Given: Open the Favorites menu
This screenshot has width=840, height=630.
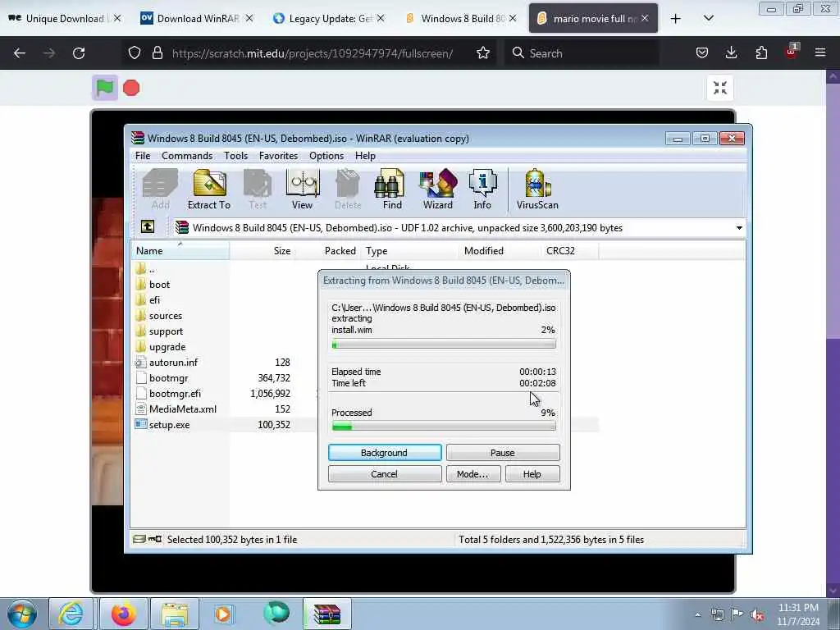Looking at the screenshot, I should [278, 155].
